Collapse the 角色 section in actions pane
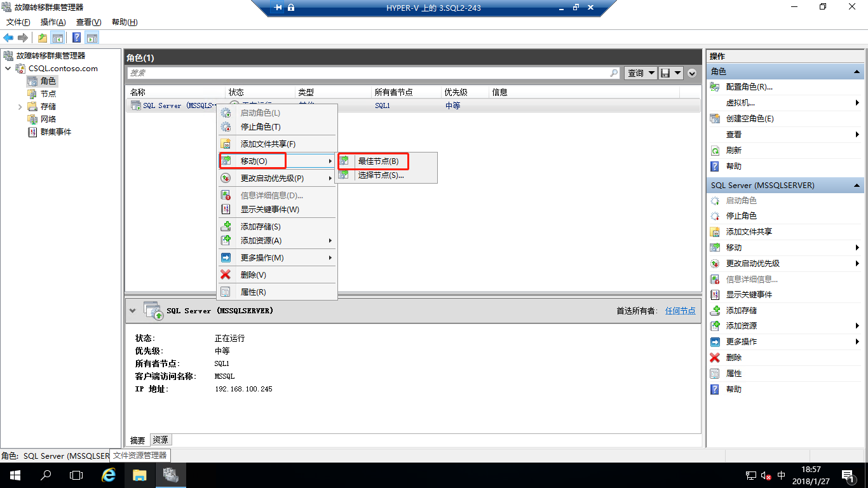The height and width of the screenshot is (488, 868). point(857,72)
